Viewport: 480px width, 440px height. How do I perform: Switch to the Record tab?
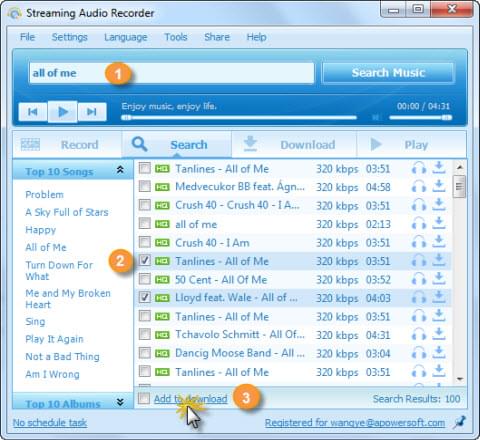coord(67,145)
